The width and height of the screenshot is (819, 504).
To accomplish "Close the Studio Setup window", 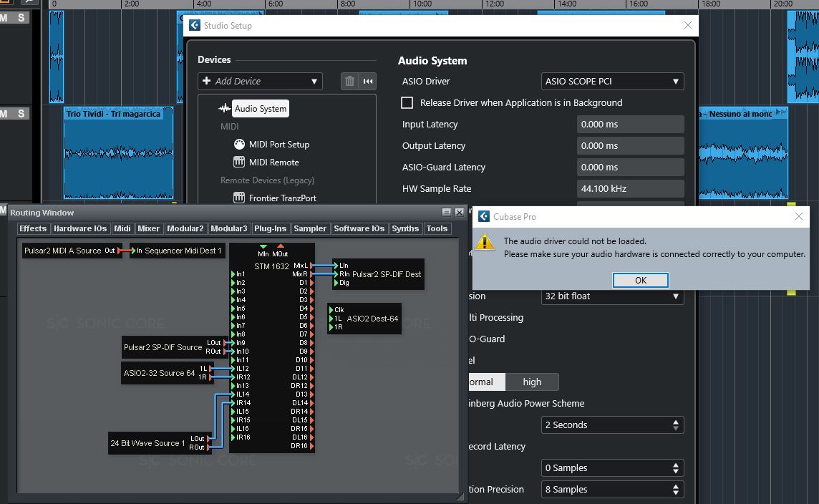I will click(x=688, y=25).
